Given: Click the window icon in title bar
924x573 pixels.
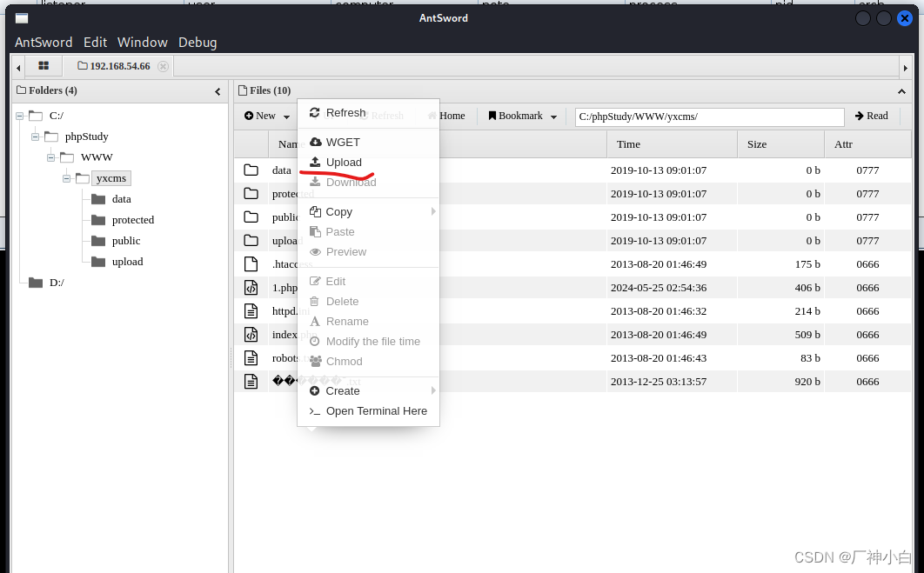Looking at the screenshot, I should [22, 18].
